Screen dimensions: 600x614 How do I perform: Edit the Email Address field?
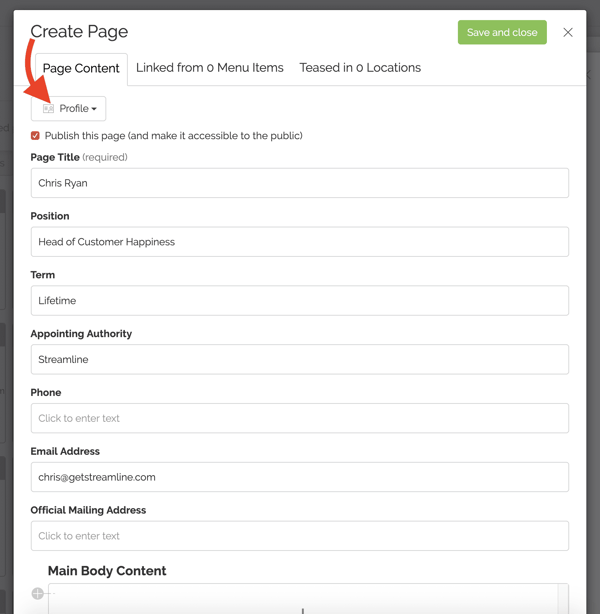coord(300,477)
